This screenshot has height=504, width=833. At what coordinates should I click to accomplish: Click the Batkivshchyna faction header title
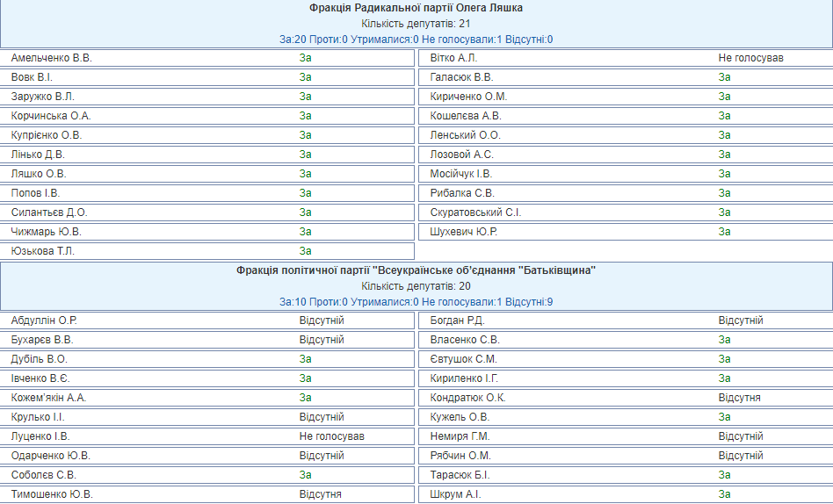[416, 270]
